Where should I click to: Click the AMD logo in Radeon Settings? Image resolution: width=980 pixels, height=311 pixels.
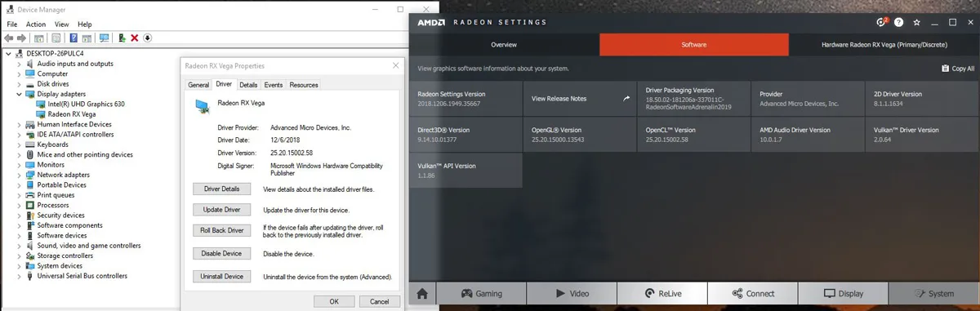pyautogui.click(x=431, y=22)
